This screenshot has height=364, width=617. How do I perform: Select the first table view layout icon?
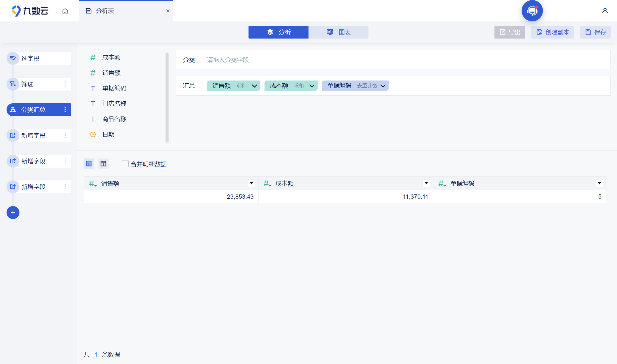(x=89, y=164)
